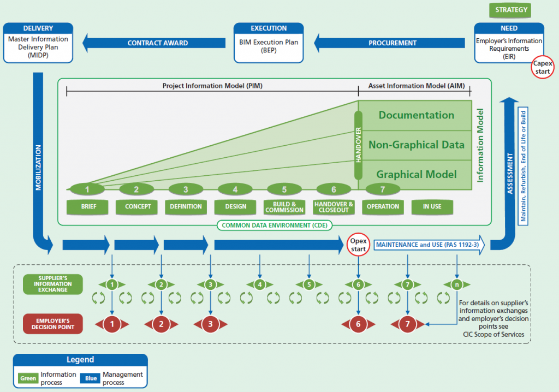Select supplier's information exchange diamond marker 4
559x392 pixels.
[x=259, y=284]
